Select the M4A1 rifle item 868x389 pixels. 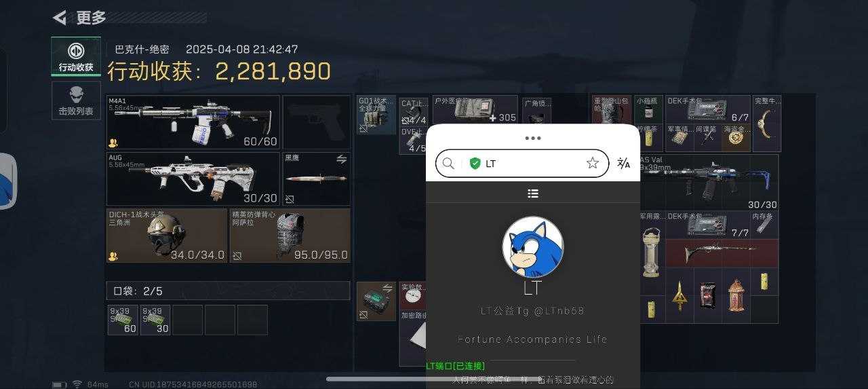pos(193,122)
